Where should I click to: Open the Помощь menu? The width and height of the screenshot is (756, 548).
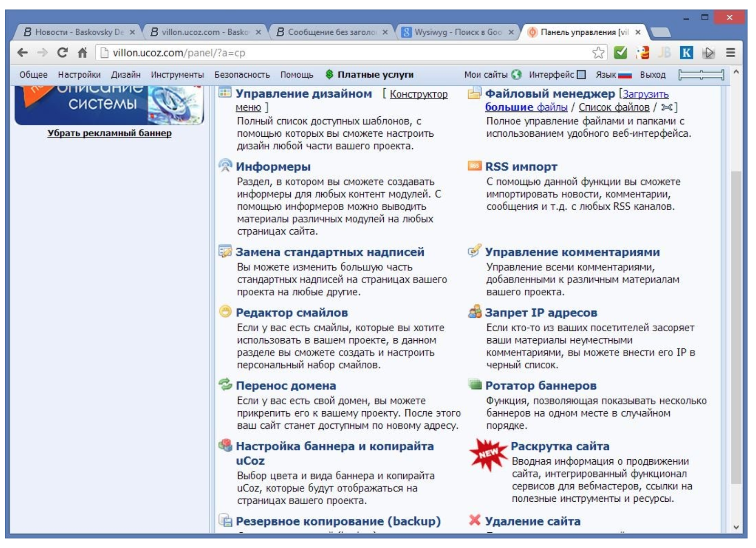(297, 75)
